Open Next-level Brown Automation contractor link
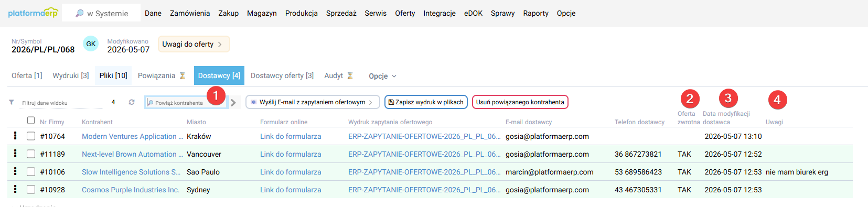This screenshot has width=868, height=207. 132,154
